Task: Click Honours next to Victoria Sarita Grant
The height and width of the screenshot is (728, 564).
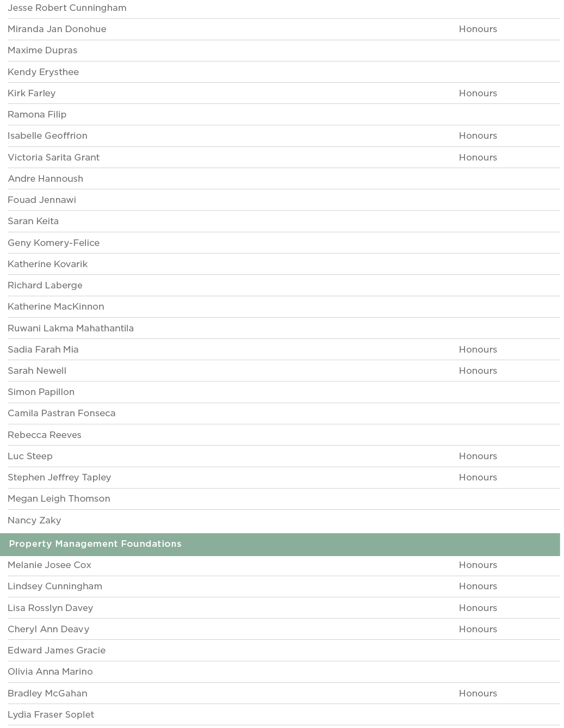Action: pyautogui.click(x=478, y=157)
